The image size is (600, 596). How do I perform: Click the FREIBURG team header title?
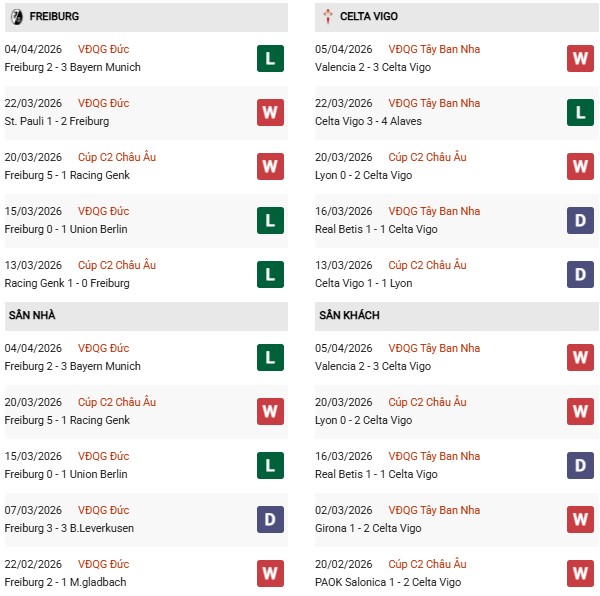(x=55, y=17)
